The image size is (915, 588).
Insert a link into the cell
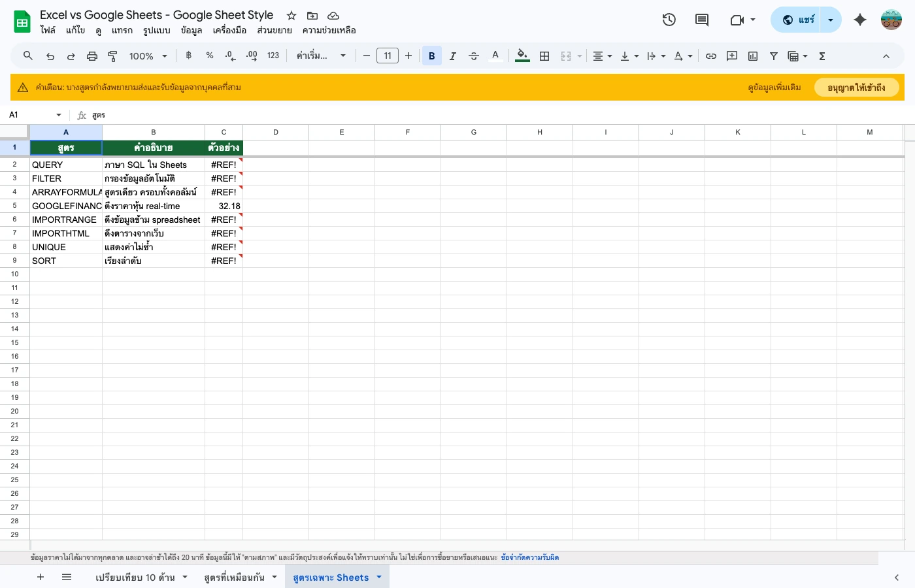coord(711,56)
